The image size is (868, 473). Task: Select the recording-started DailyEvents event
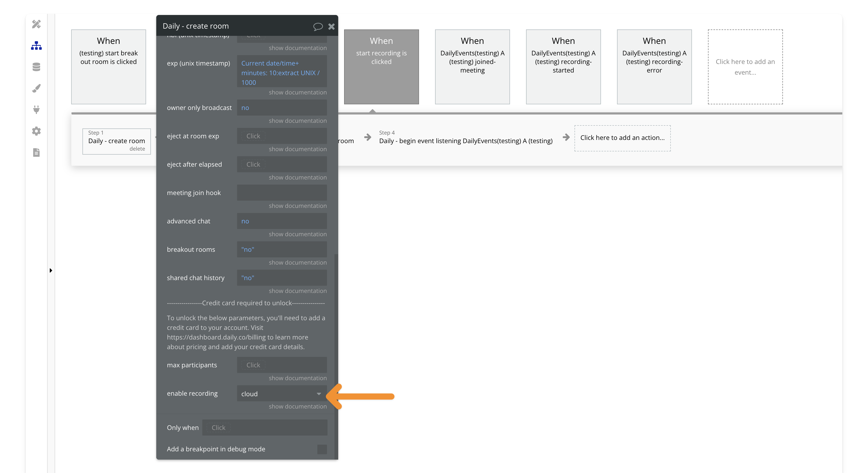[564, 67]
